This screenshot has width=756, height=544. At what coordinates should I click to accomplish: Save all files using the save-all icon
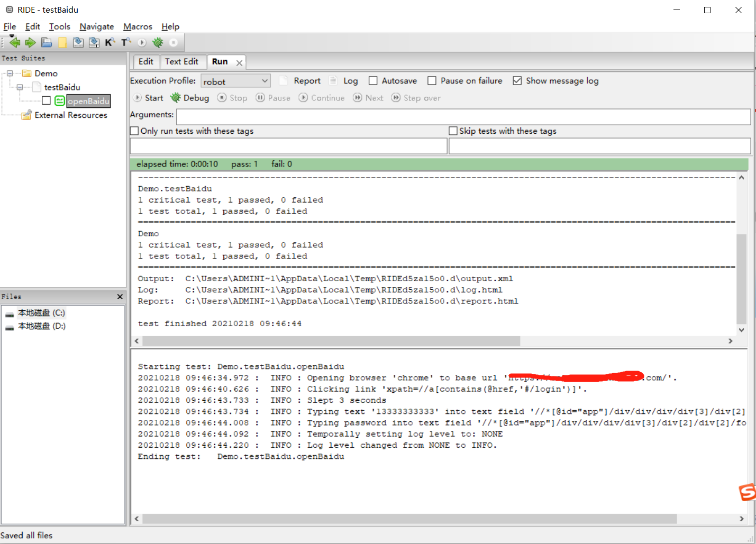(94, 42)
